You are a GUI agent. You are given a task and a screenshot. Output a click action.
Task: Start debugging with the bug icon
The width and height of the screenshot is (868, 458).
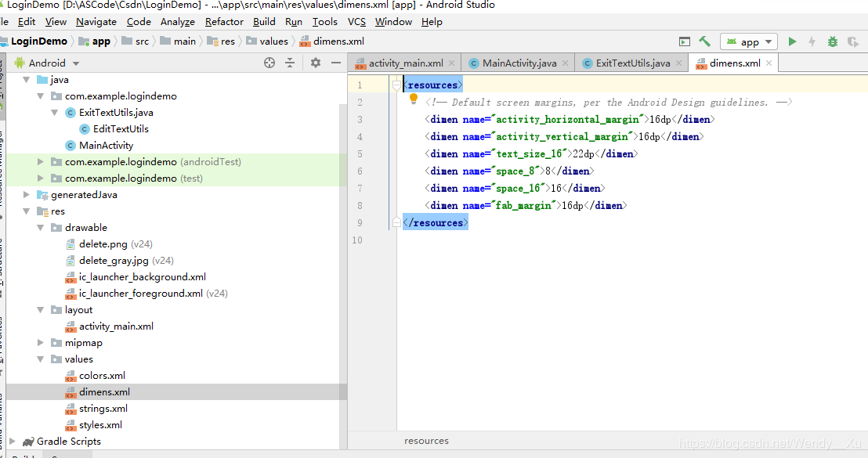point(832,41)
